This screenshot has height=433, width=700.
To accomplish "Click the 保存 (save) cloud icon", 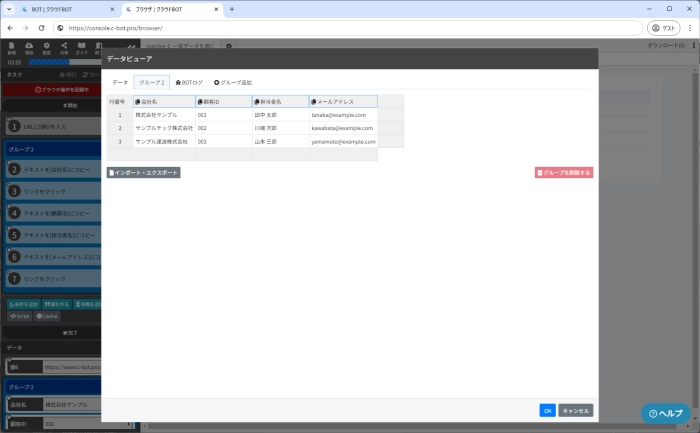I will coord(29,46).
